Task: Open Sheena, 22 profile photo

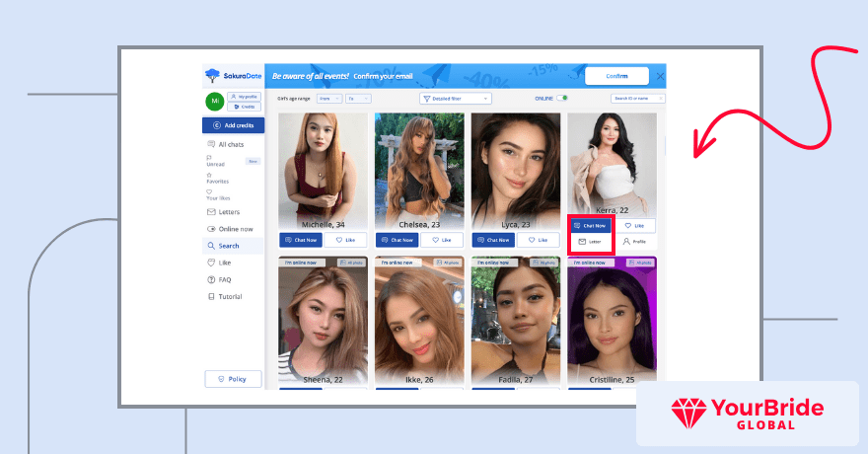Action: tap(323, 321)
